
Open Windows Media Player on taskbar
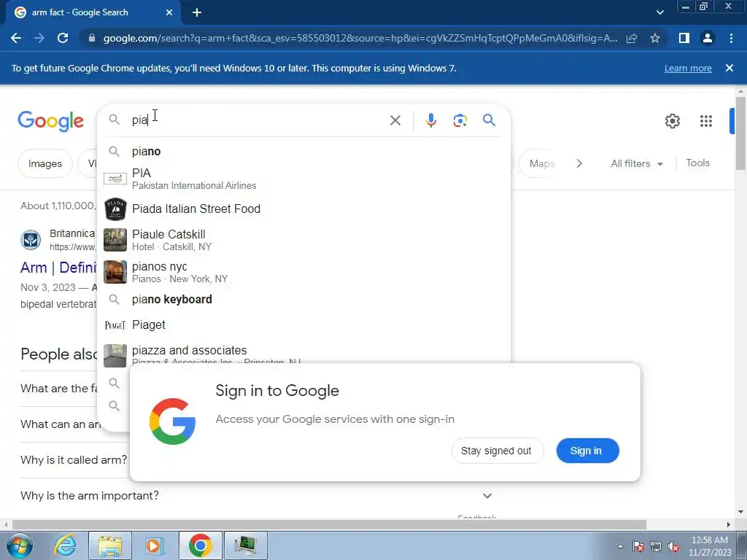point(155,545)
